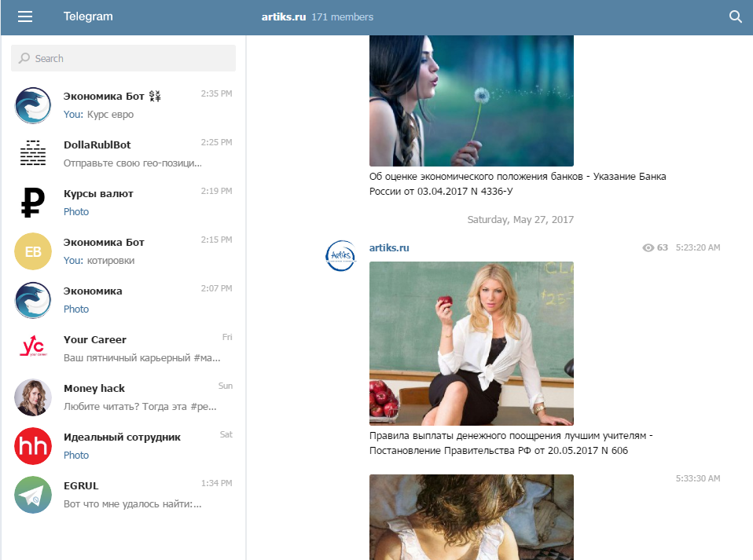Select the DollaRublBot avatar

pyautogui.click(x=33, y=154)
